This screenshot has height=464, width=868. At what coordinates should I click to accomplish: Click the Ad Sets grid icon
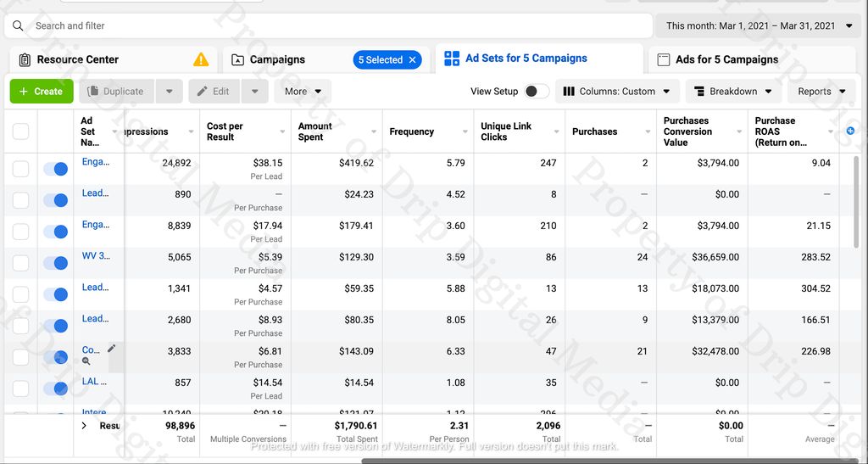[452, 59]
